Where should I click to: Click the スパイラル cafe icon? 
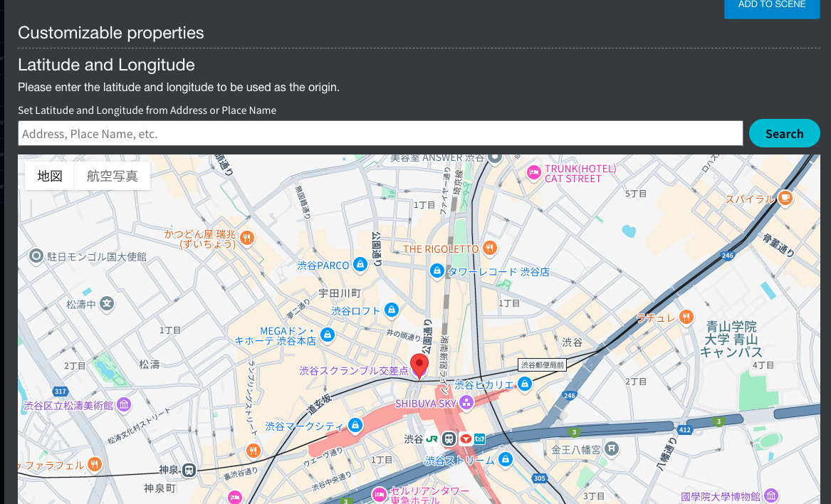pos(785,198)
